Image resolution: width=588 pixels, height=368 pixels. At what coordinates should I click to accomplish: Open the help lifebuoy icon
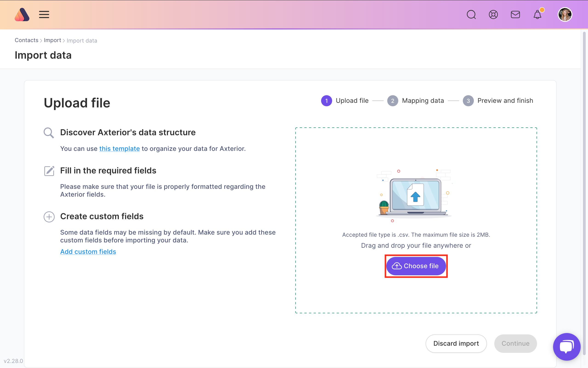click(x=493, y=14)
